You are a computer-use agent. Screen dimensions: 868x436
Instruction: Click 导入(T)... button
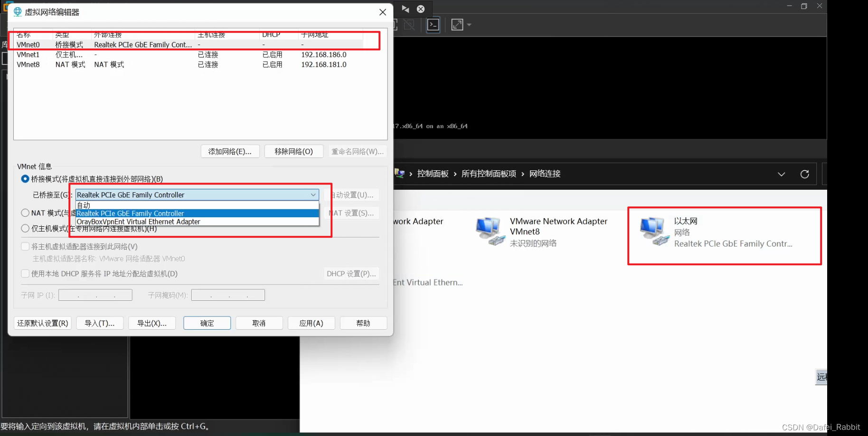pos(100,323)
